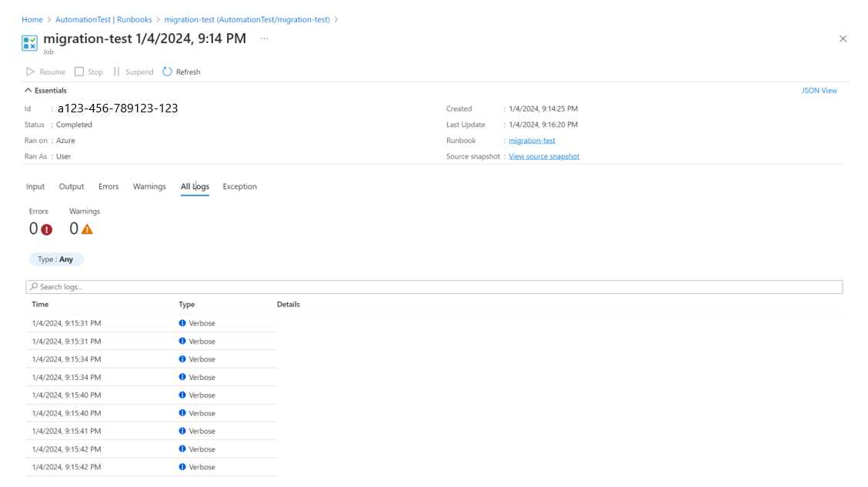The image size is (868, 487).
Task: Click the migration-test job icon beside title
Action: (x=29, y=43)
